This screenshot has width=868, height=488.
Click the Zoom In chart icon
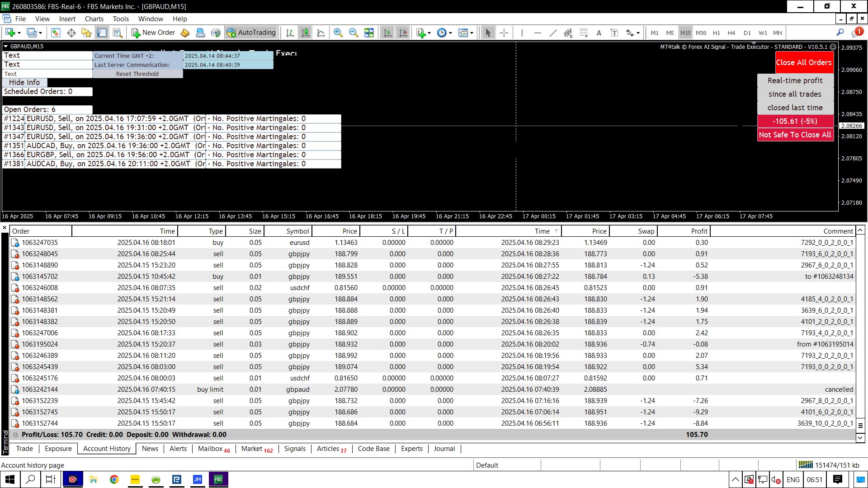click(338, 33)
